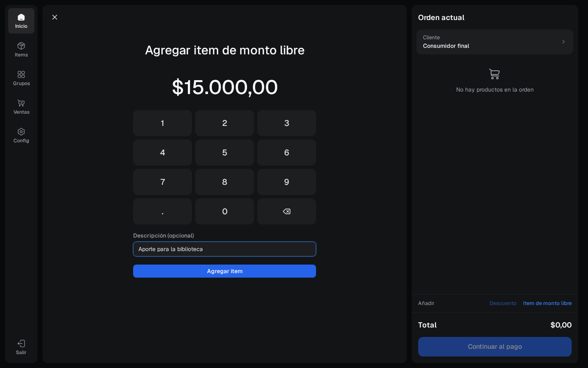Click the Orden actual heading

441,18
